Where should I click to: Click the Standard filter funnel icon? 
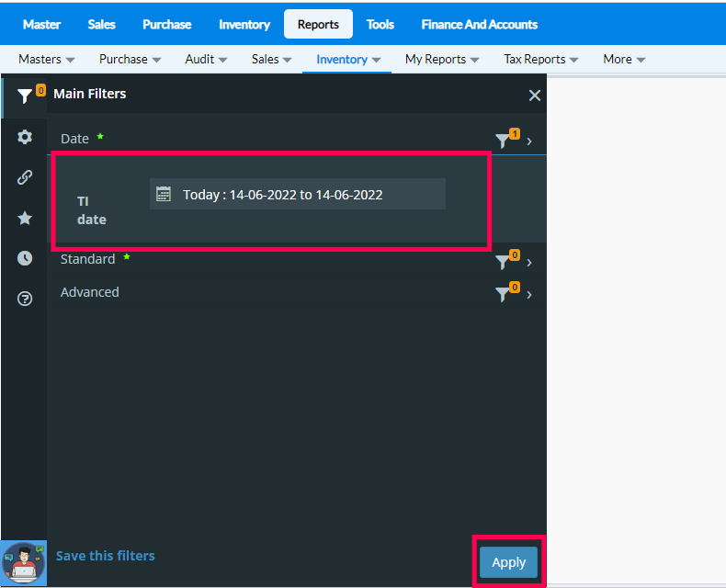point(503,262)
